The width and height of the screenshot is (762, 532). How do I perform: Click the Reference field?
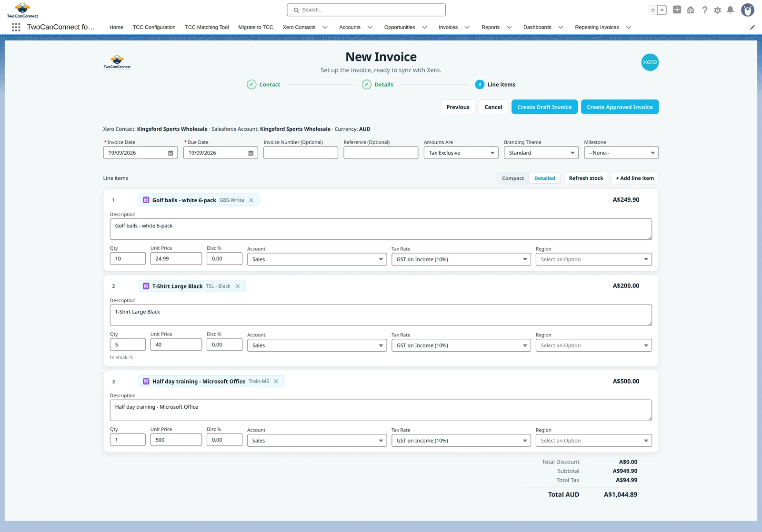(x=381, y=153)
